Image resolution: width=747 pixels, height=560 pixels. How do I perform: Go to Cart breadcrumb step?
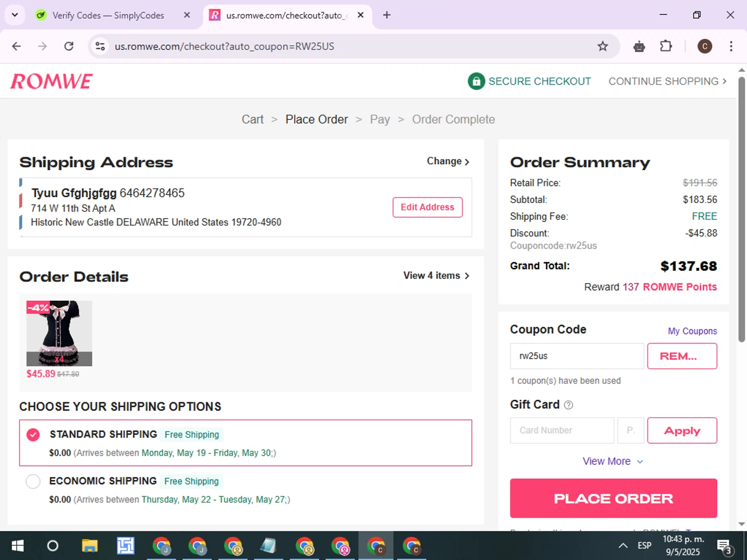[x=252, y=119]
